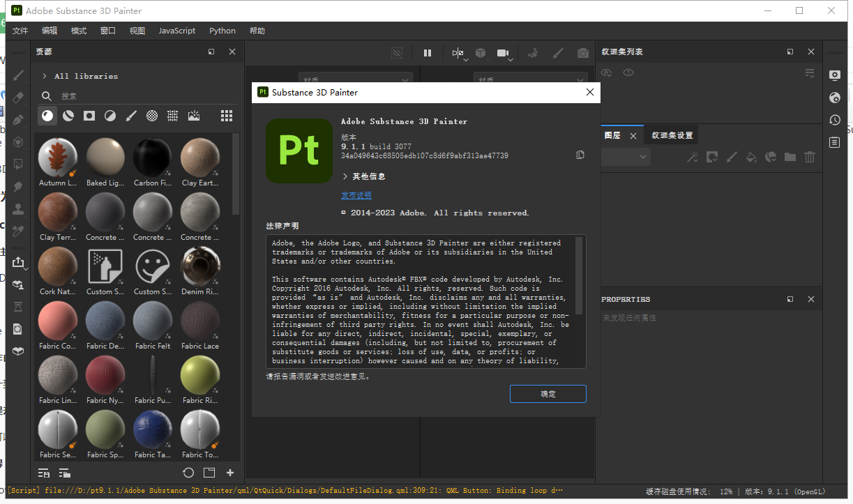Toggle assets folder path list icon
The height and width of the screenshot is (504, 853).
(65, 473)
